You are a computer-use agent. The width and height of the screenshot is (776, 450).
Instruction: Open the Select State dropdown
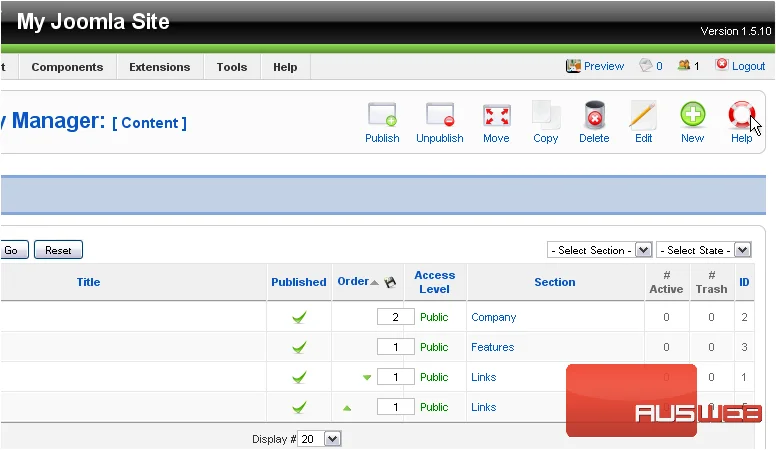(704, 250)
